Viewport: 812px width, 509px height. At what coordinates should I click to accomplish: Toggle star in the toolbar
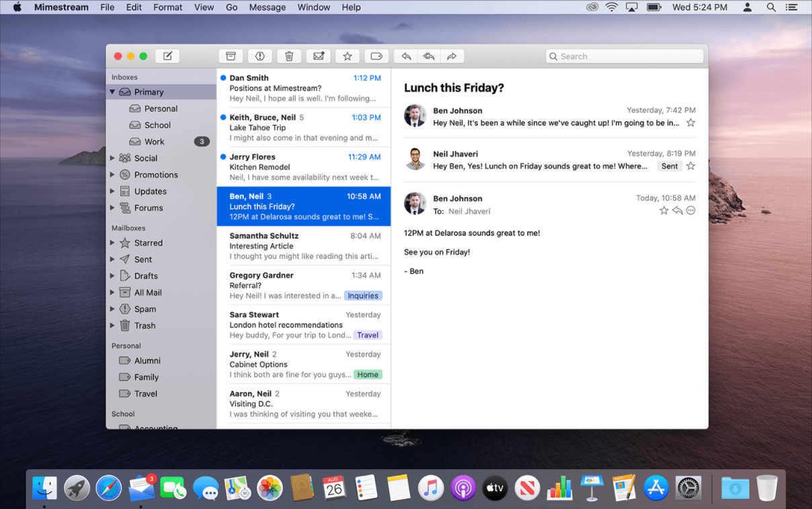point(348,56)
